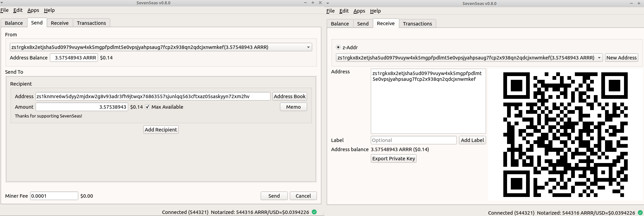The width and height of the screenshot is (644, 216).
Task: Open the Address Book
Action: [290, 96]
